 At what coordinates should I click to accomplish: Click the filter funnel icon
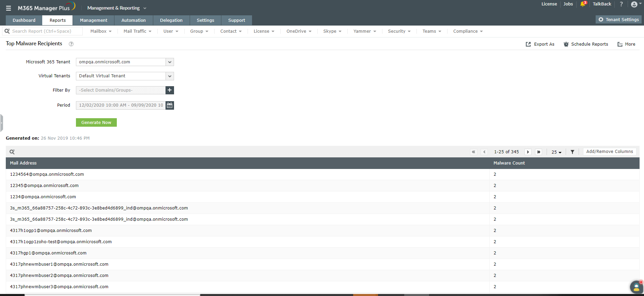pos(572,152)
